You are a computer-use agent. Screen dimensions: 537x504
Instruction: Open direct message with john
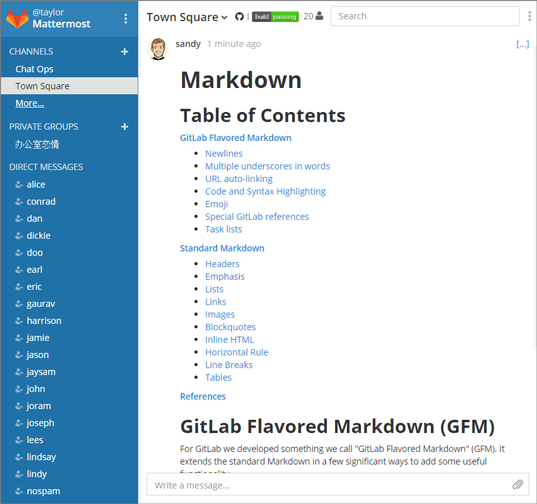pyautogui.click(x=36, y=389)
